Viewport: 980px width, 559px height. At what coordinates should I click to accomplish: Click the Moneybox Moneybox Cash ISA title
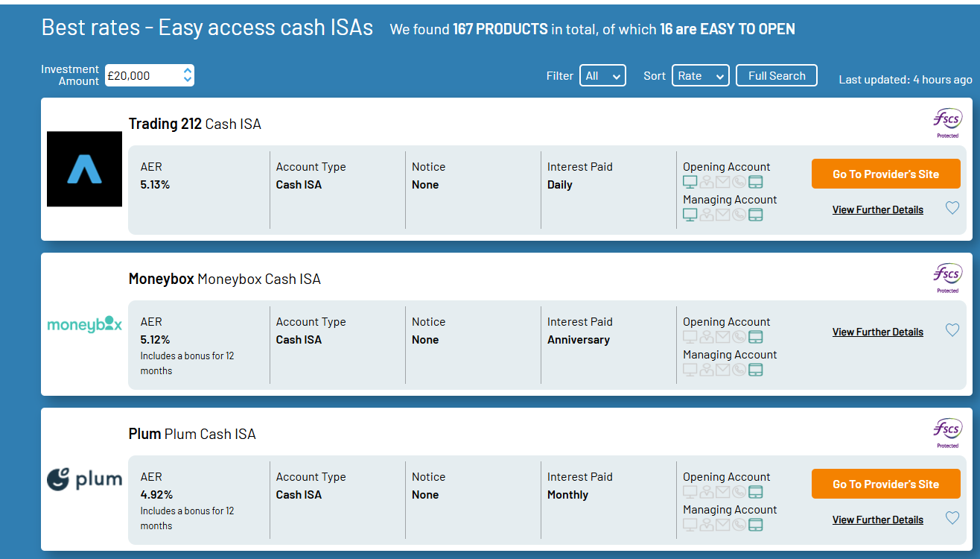coord(225,279)
